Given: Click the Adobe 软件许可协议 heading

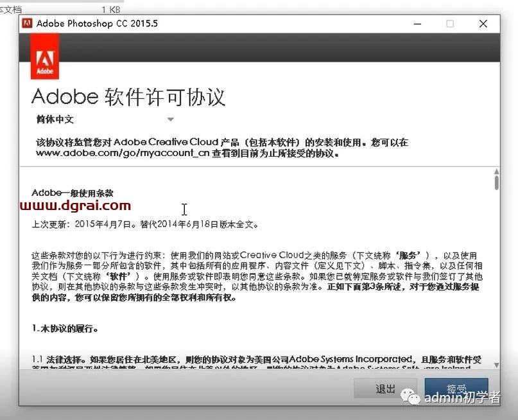Looking at the screenshot, I should 128,97.
